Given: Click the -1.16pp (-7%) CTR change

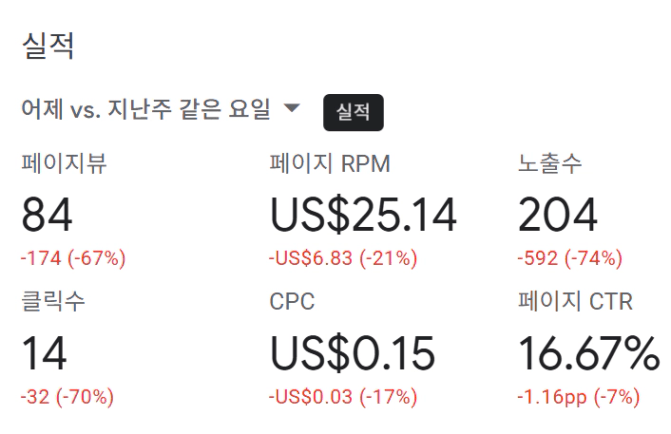Looking at the screenshot, I should (x=578, y=397).
